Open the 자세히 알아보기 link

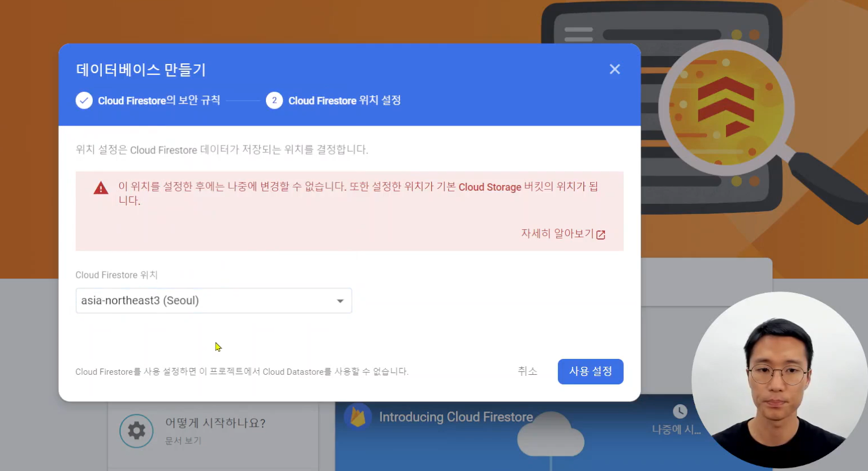[557, 234]
